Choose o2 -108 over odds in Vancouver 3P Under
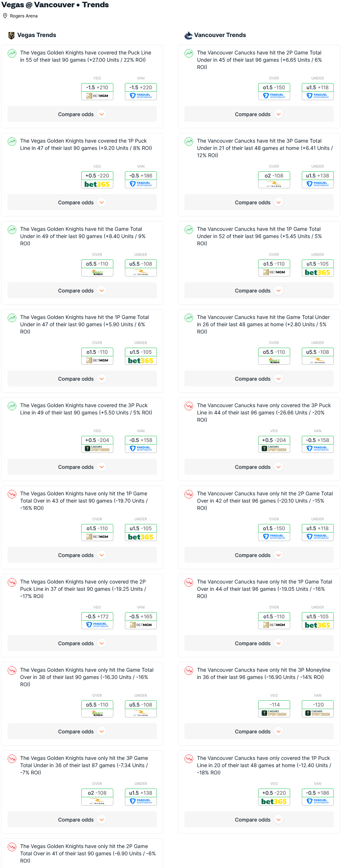 coord(274,176)
